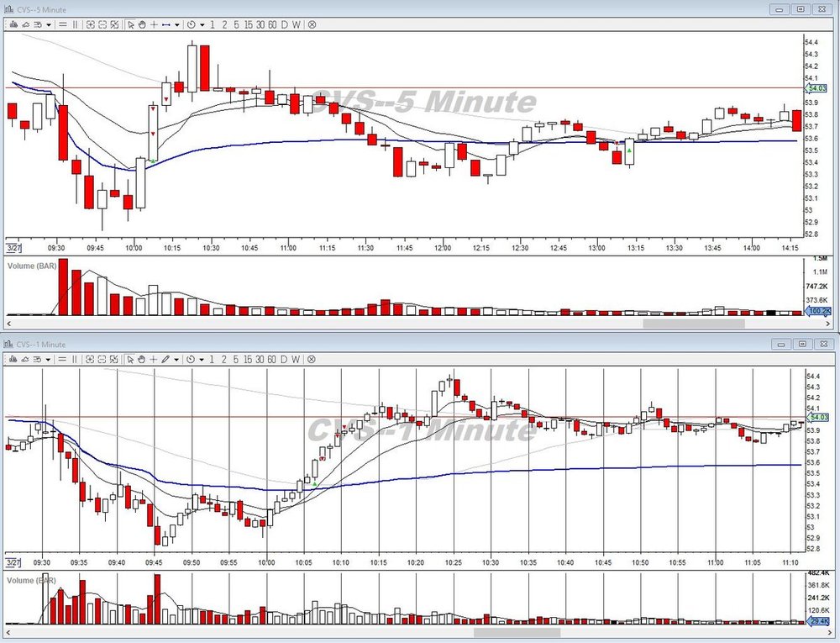The image size is (840, 643).
Task: Click clock interval icon in 5 Minute toolbar
Action: click(192, 24)
